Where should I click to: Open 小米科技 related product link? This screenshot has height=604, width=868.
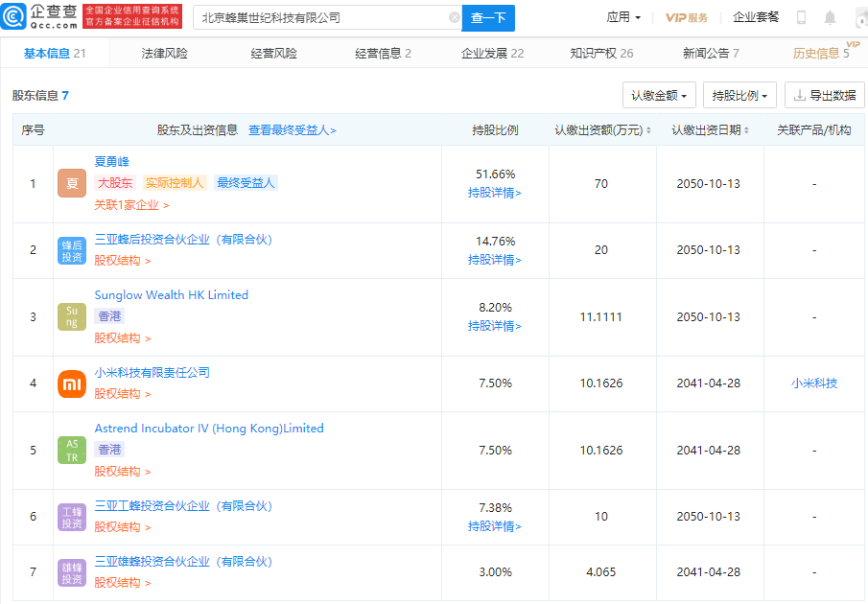tap(814, 383)
